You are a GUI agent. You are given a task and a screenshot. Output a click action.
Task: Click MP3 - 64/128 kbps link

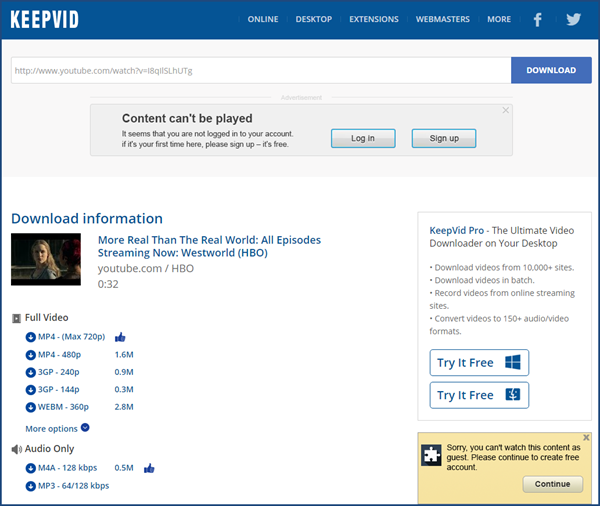[x=73, y=486]
